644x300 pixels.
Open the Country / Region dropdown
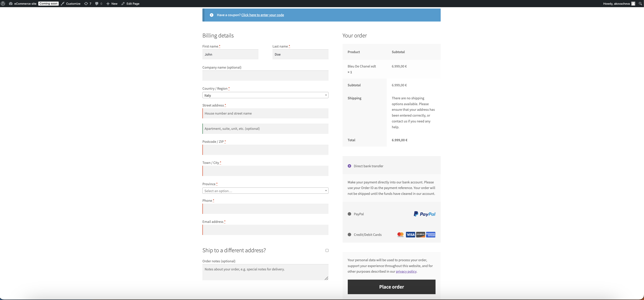tap(265, 95)
